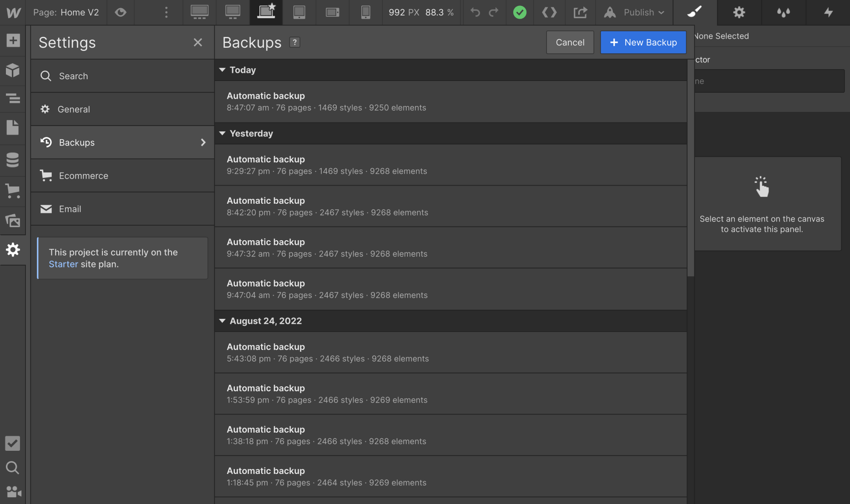850x504 pixels.
Task: Switch to the Style panel tab
Action: click(x=694, y=12)
